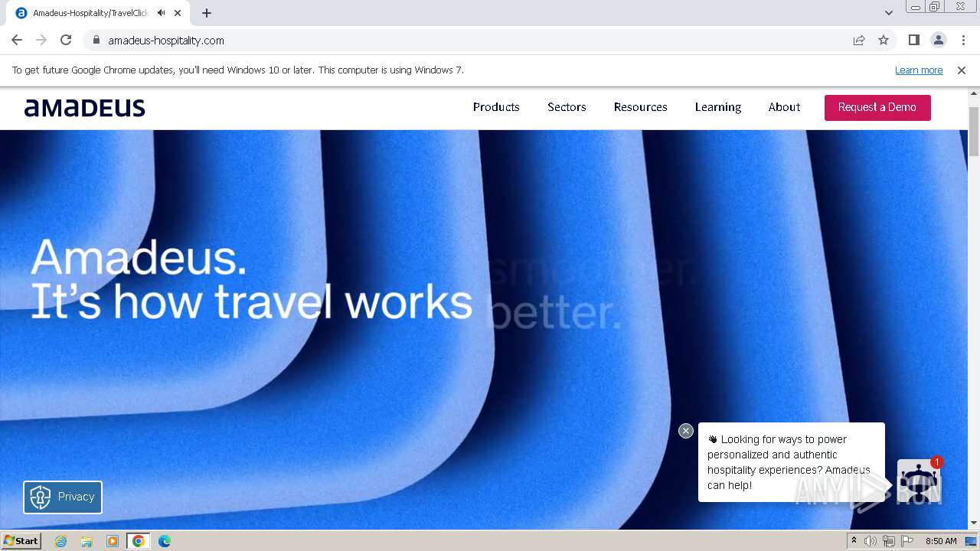This screenshot has height=551, width=980.
Task: Open the network tray icon
Action: point(889,541)
